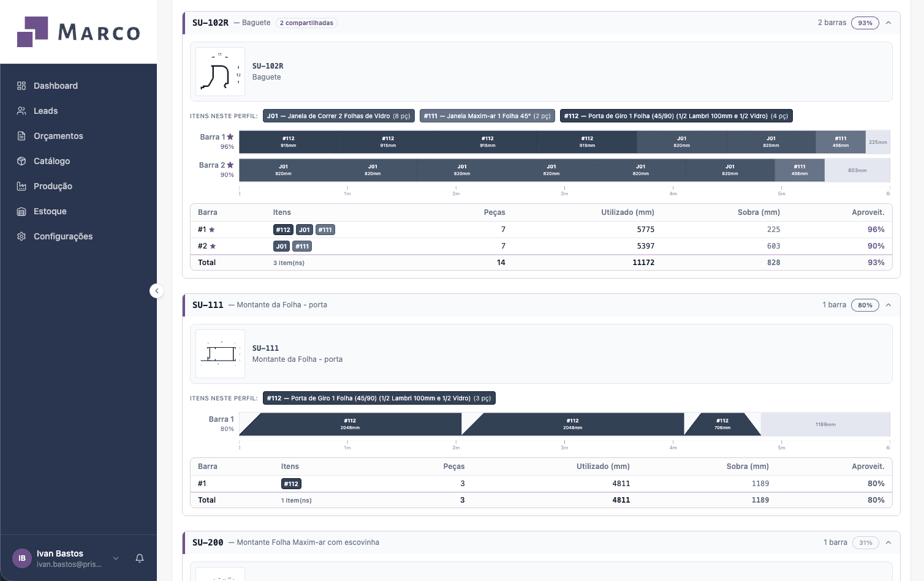The image size is (924, 581).
Task: Click the user name Ivan Bastos
Action: tap(60, 553)
